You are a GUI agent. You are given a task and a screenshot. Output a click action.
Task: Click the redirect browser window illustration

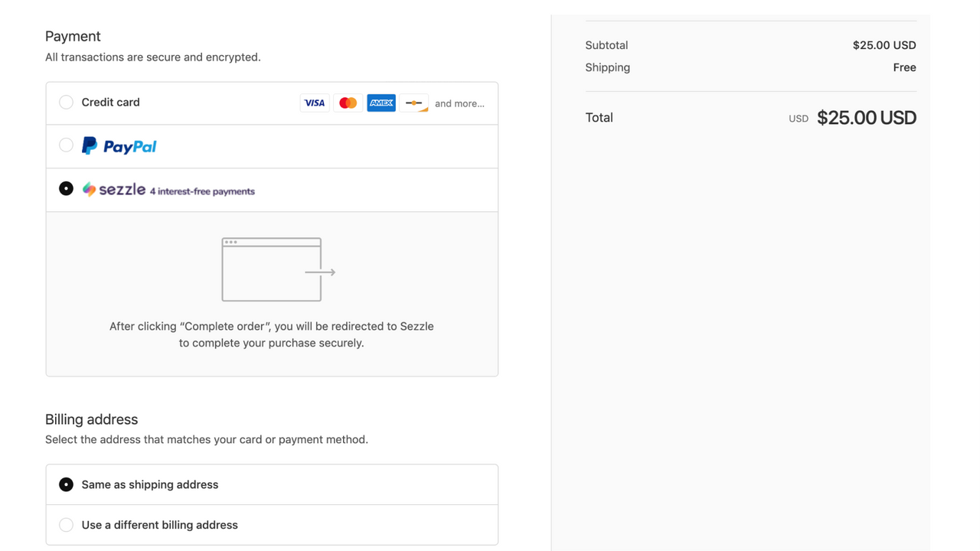(272, 269)
